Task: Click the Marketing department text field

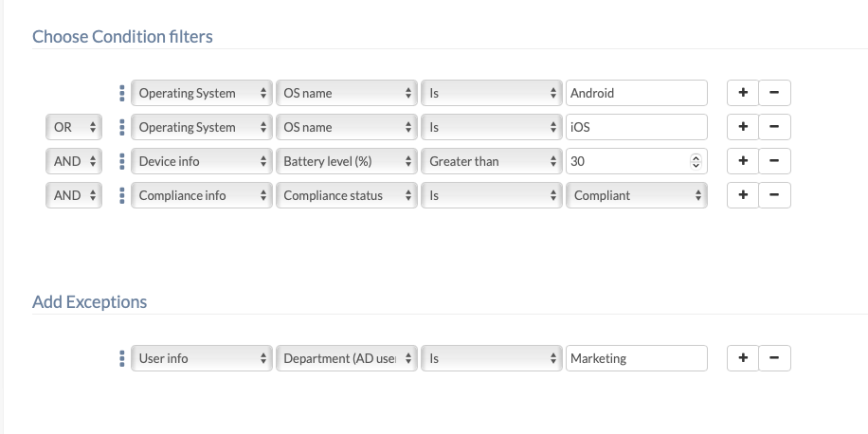Action: click(x=637, y=358)
